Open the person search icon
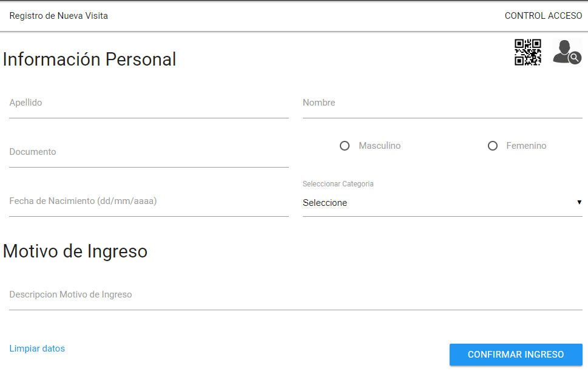This screenshot has height=371, width=588. [566, 52]
